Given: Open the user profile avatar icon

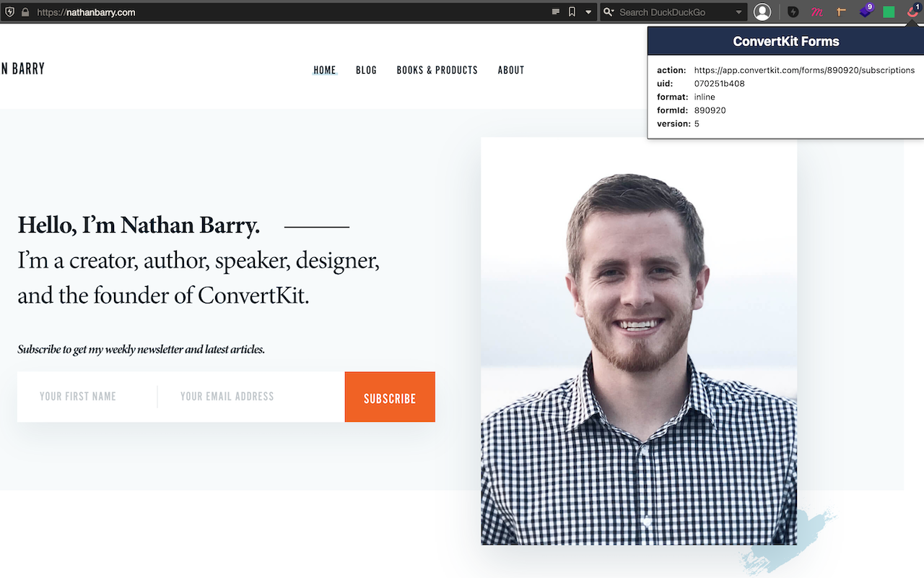Looking at the screenshot, I should coord(762,12).
